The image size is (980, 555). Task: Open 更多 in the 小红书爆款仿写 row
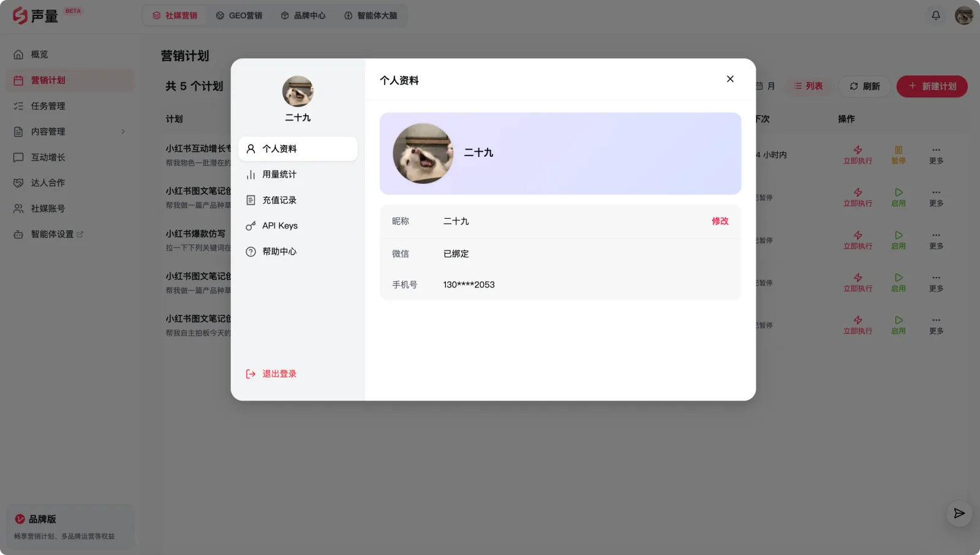pyautogui.click(x=936, y=240)
